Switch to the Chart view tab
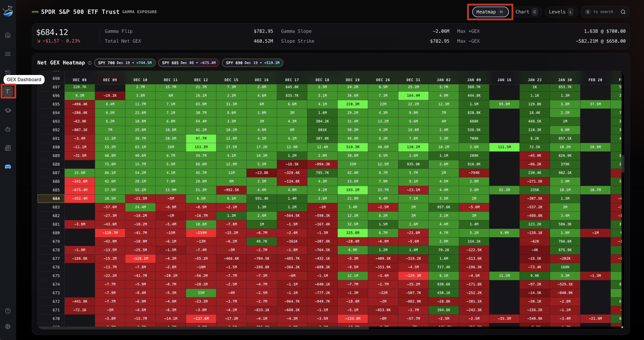 (526, 12)
